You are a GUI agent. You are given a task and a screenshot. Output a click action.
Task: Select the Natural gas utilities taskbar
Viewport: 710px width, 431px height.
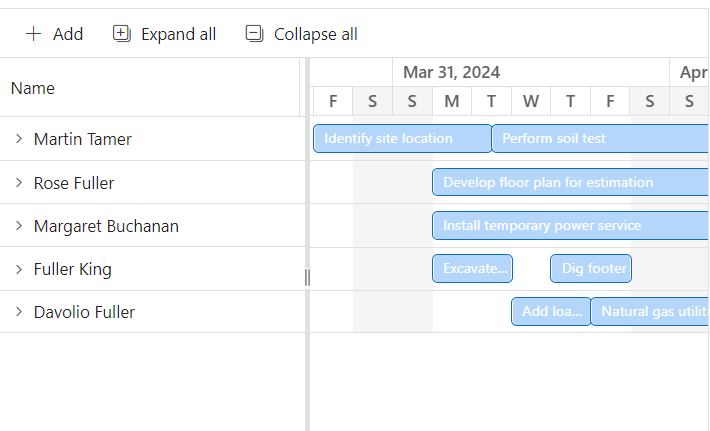[x=650, y=312]
